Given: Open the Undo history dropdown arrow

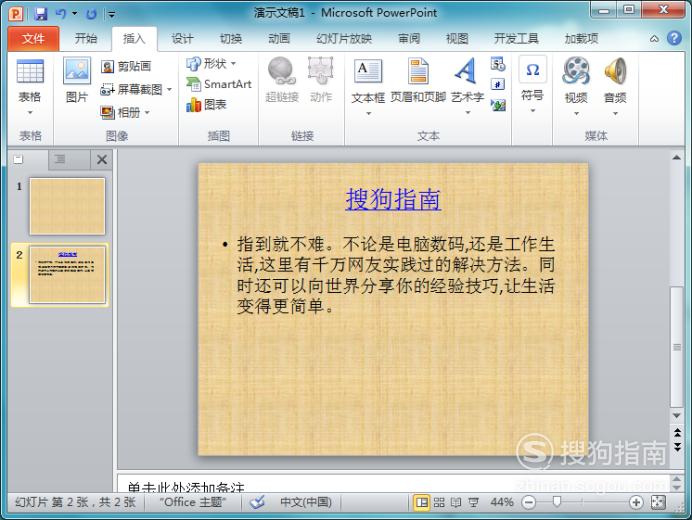Looking at the screenshot, I should pyautogui.click(x=75, y=14).
